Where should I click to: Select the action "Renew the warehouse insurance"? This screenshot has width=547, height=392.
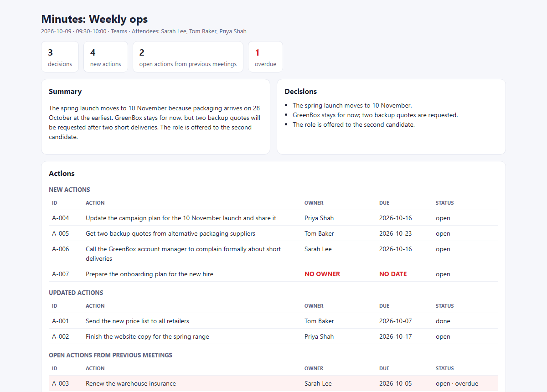coord(131,383)
